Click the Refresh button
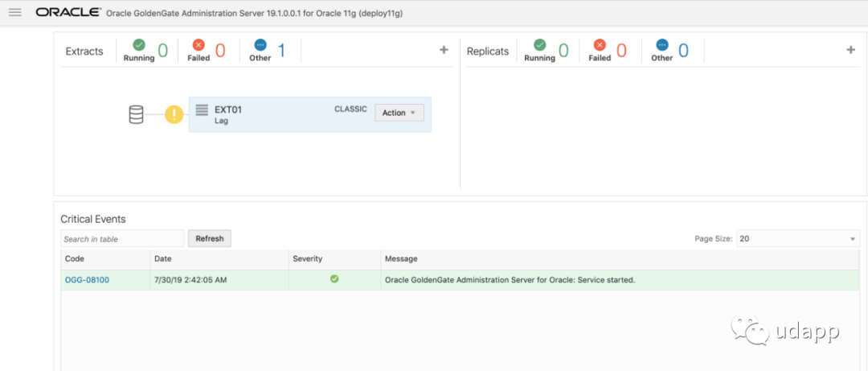Viewport: 868px width, 371px height. (209, 239)
